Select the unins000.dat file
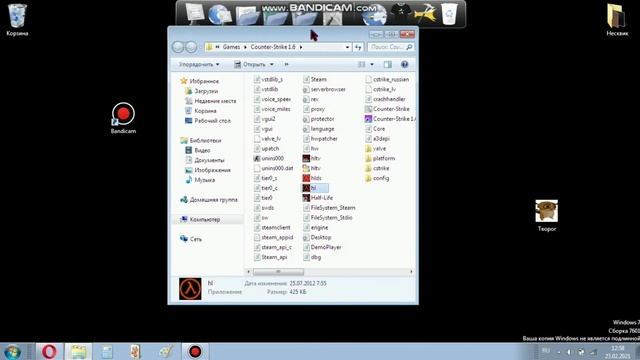This screenshot has height=360, width=640. pos(273,168)
